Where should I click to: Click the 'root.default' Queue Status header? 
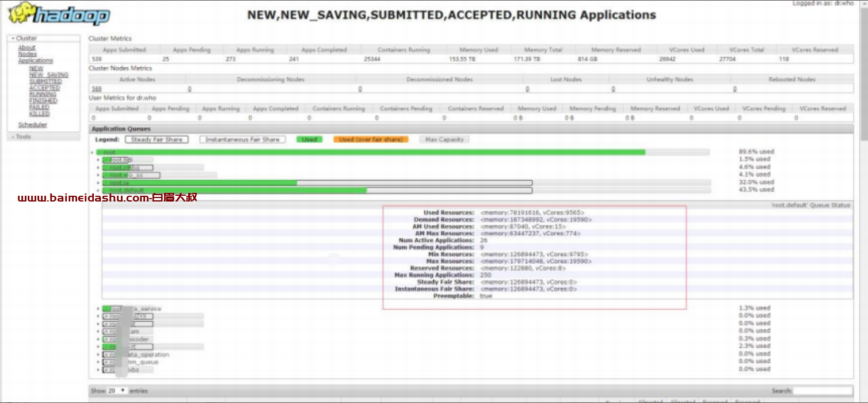tap(810, 205)
